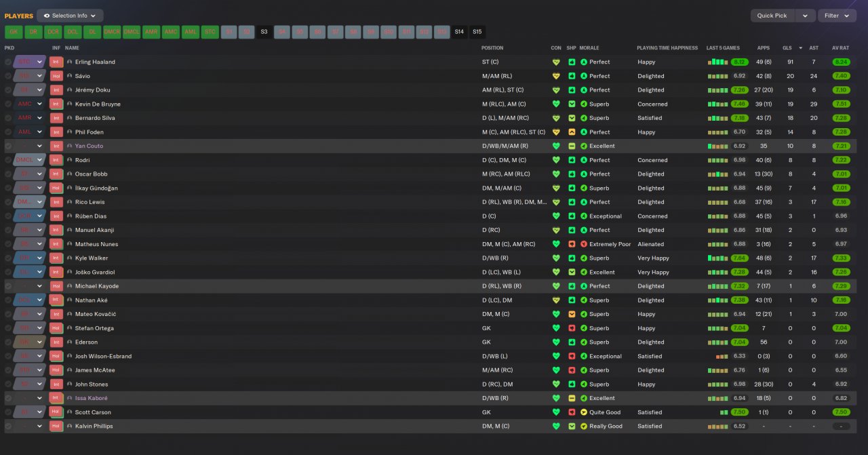Select the DMCR position slot
Image resolution: width=868 pixels, height=455 pixels.
click(x=112, y=32)
